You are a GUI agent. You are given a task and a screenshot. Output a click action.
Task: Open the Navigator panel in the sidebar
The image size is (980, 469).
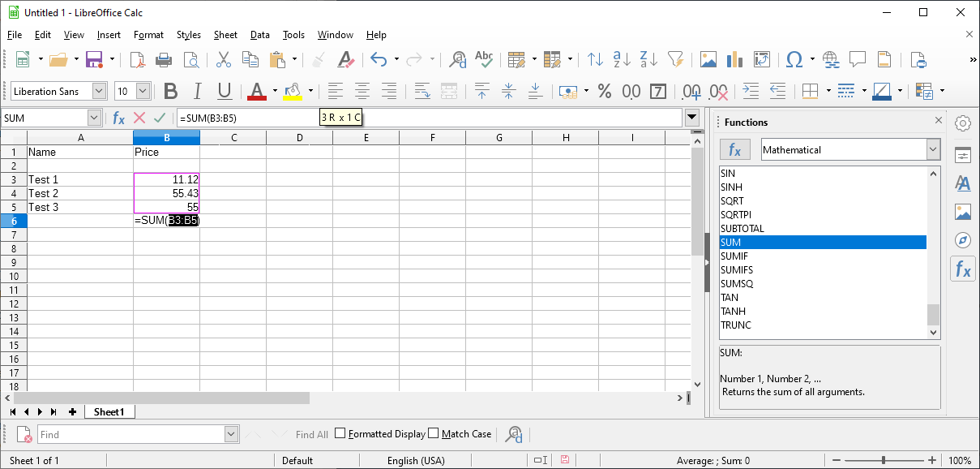(963, 240)
